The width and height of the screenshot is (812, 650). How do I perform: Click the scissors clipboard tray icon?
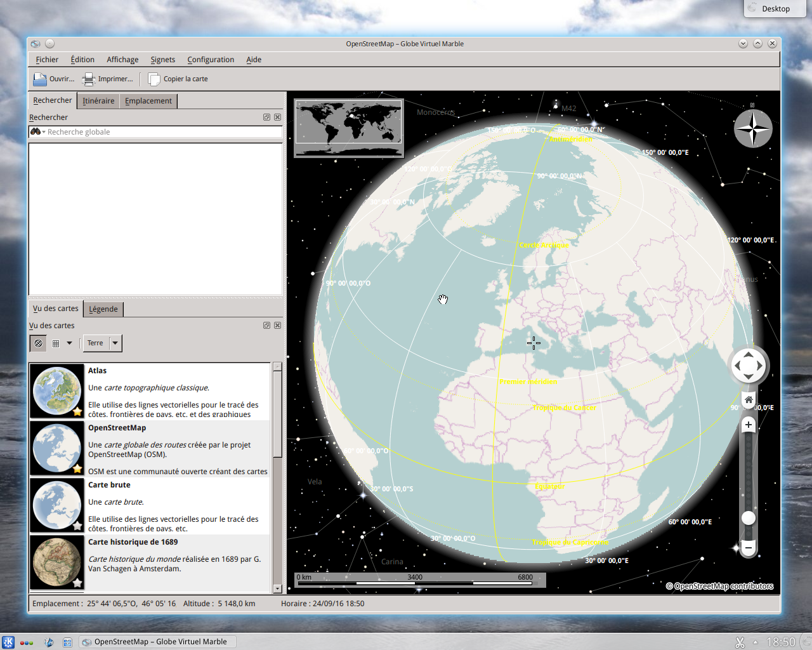740,642
